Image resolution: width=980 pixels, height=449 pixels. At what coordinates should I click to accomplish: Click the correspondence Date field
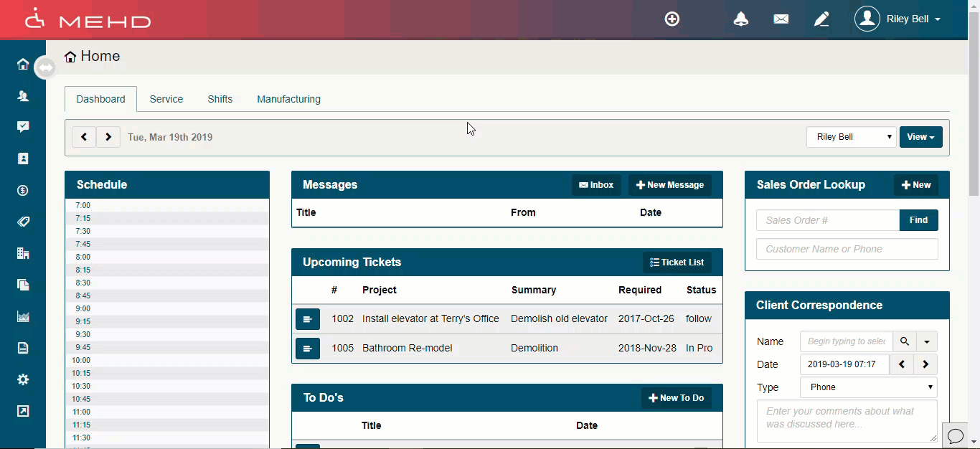(x=844, y=364)
